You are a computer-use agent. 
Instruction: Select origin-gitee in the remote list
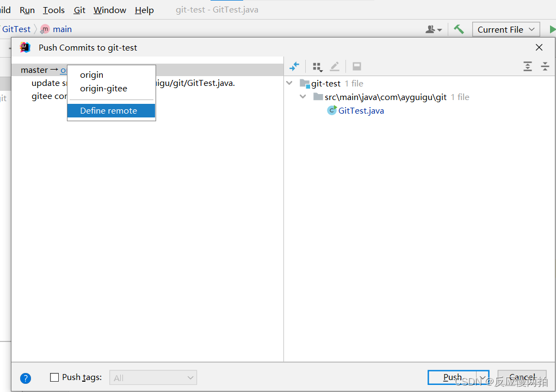(x=103, y=88)
